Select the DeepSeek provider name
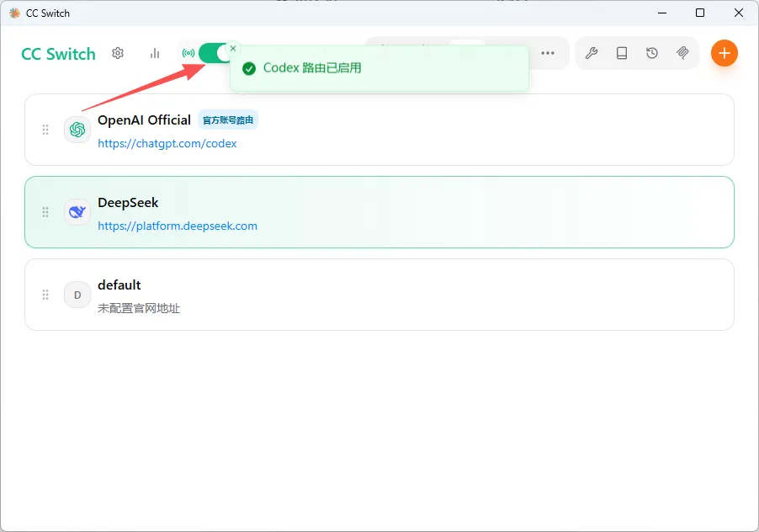The width and height of the screenshot is (759, 532). 128,202
